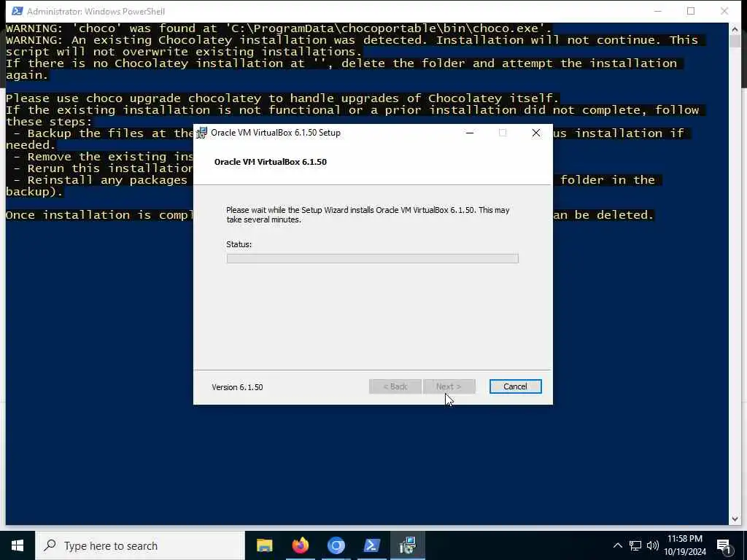Click 'Oracle VM VirtualBox 6.1.50' heading
Screen dimensions: 747x560
[x=271, y=162]
